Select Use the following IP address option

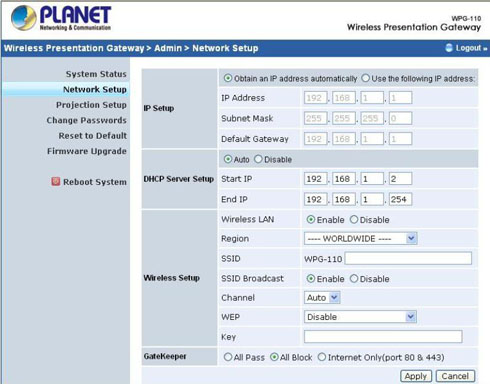(365, 78)
